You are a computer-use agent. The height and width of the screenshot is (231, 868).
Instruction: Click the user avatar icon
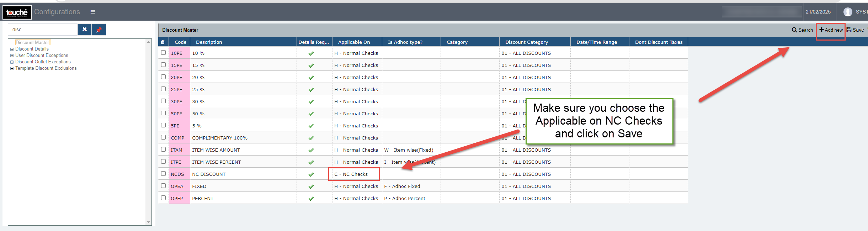coord(848,12)
